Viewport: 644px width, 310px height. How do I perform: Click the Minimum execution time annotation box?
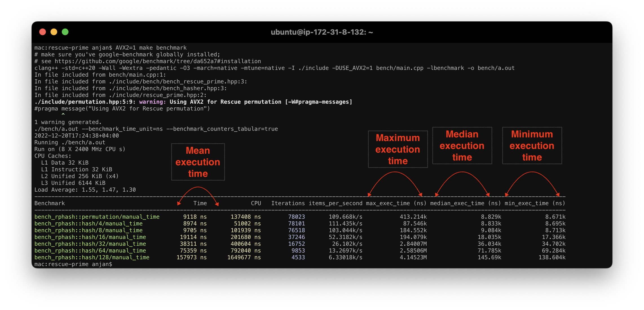[532, 146]
